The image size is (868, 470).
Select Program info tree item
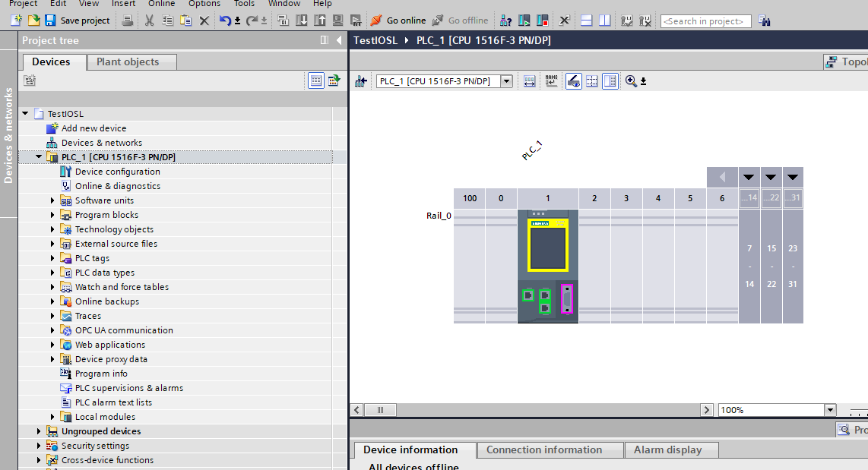101,374
